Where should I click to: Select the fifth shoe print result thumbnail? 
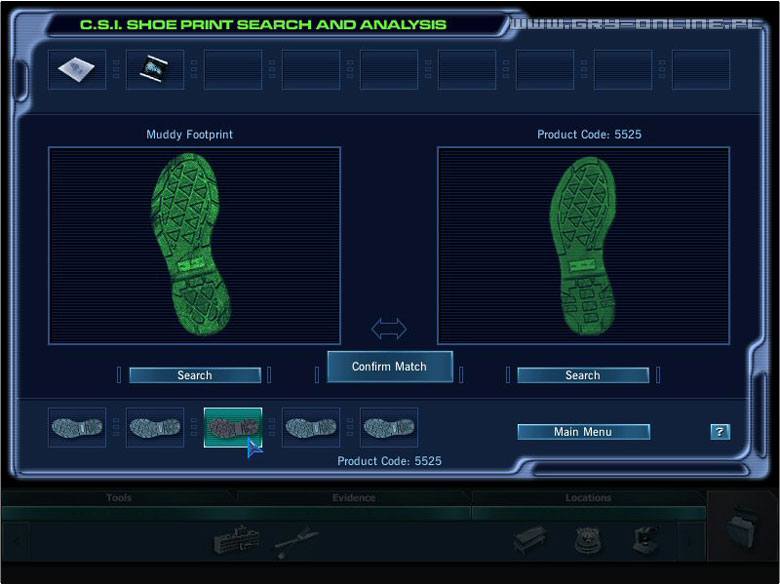(389, 427)
